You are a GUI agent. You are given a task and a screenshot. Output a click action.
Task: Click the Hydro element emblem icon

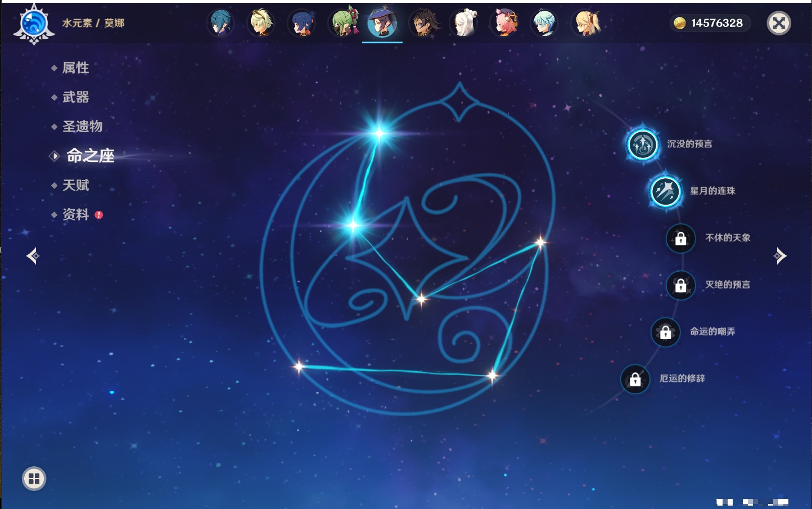coord(34,24)
